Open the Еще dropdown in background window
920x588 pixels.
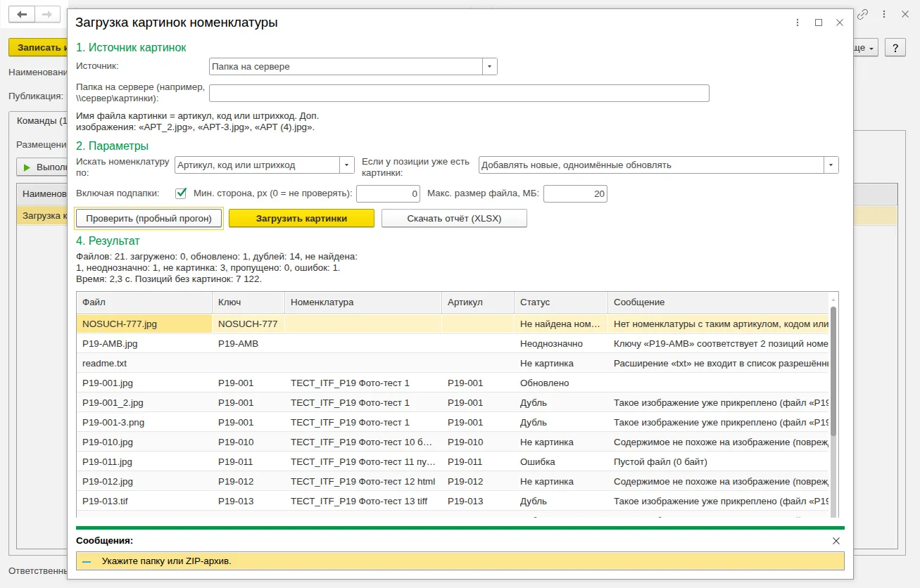(866, 48)
